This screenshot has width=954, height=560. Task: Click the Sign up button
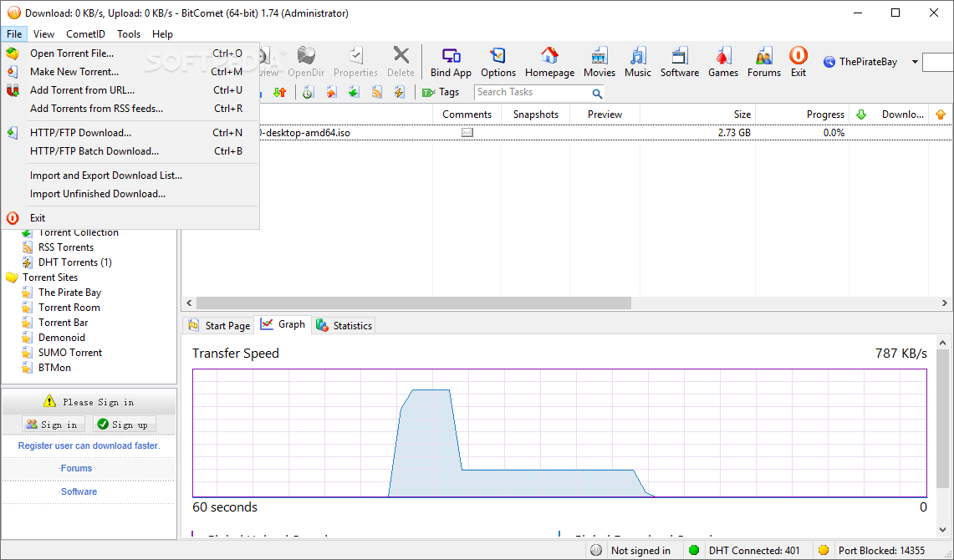[124, 425]
